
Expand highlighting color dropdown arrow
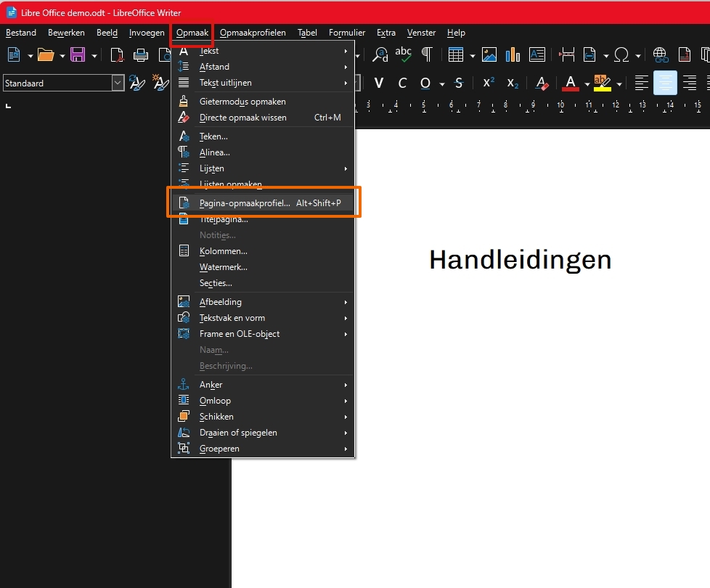(619, 84)
